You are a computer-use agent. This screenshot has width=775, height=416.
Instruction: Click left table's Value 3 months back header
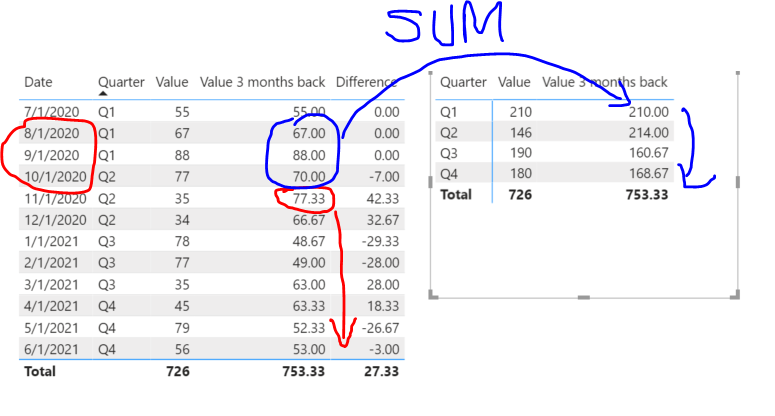point(262,82)
